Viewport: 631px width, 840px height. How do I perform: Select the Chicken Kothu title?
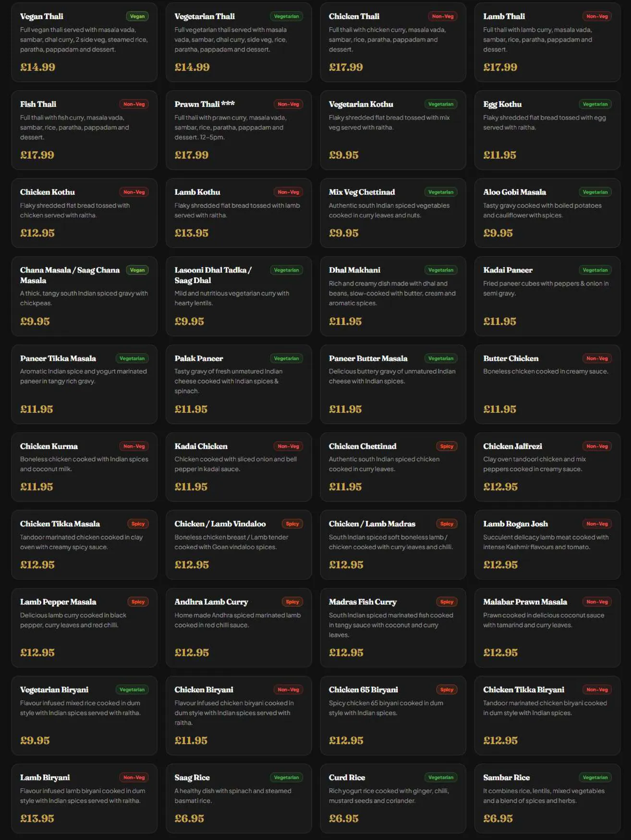coord(48,192)
